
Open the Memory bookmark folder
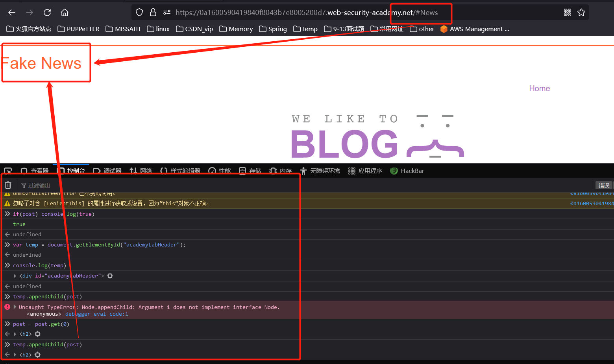[236, 29]
